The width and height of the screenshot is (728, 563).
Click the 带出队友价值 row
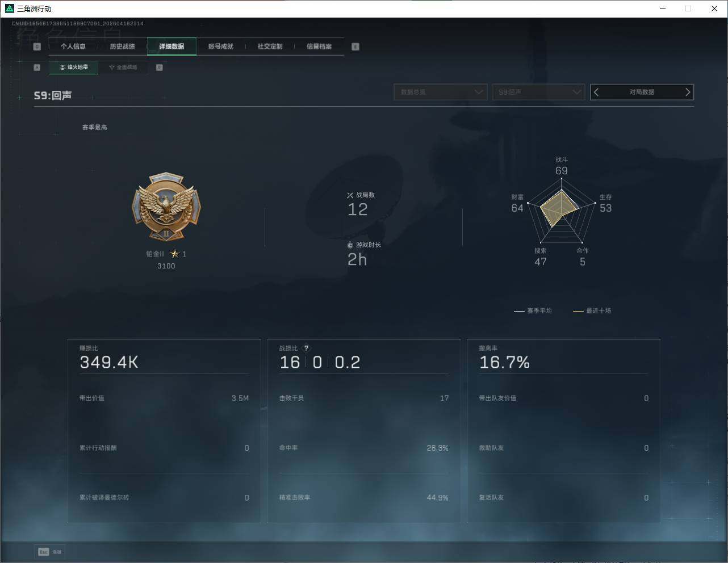tap(563, 398)
